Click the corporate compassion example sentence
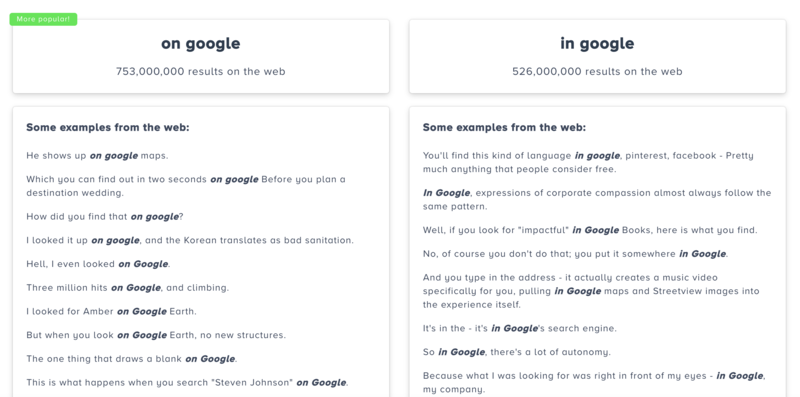Image resolution: width=800 pixels, height=397 pixels. click(x=597, y=200)
